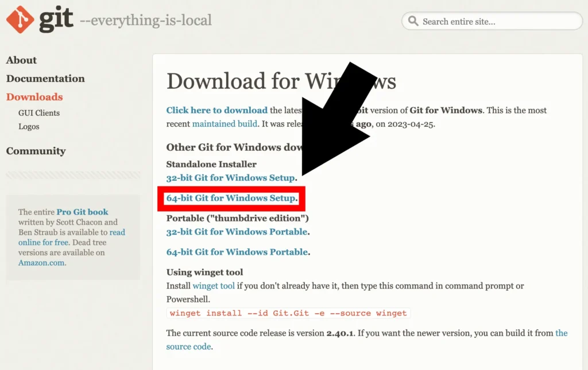Follow the Amazon.com link
The width and height of the screenshot is (588, 370).
point(41,263)
